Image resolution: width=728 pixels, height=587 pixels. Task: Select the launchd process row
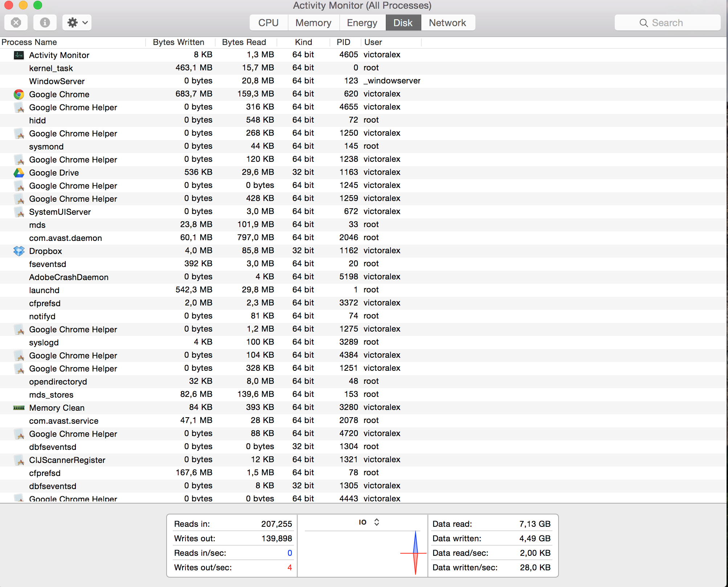[364, 290]
